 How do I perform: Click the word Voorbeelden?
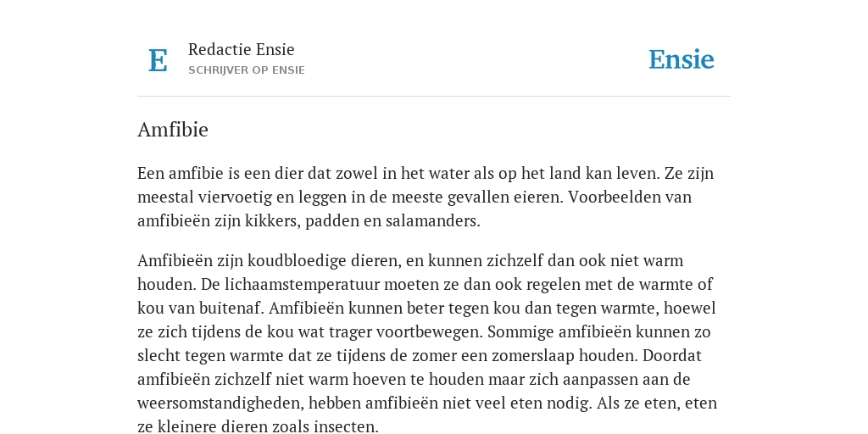coord(614,197)
